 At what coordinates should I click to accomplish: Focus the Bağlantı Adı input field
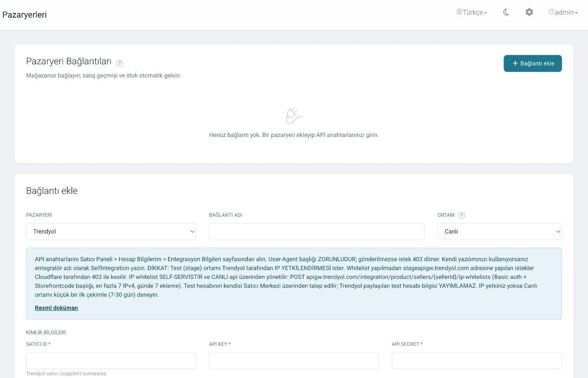(x=317, y=231)
